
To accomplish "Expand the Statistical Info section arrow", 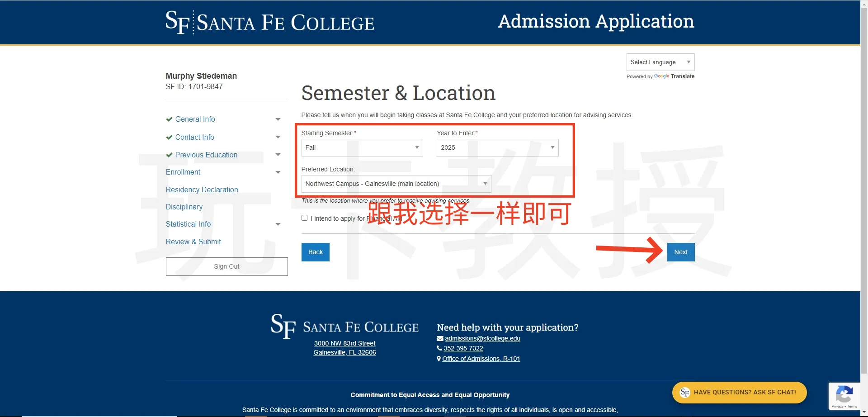I will pos(278,224).
